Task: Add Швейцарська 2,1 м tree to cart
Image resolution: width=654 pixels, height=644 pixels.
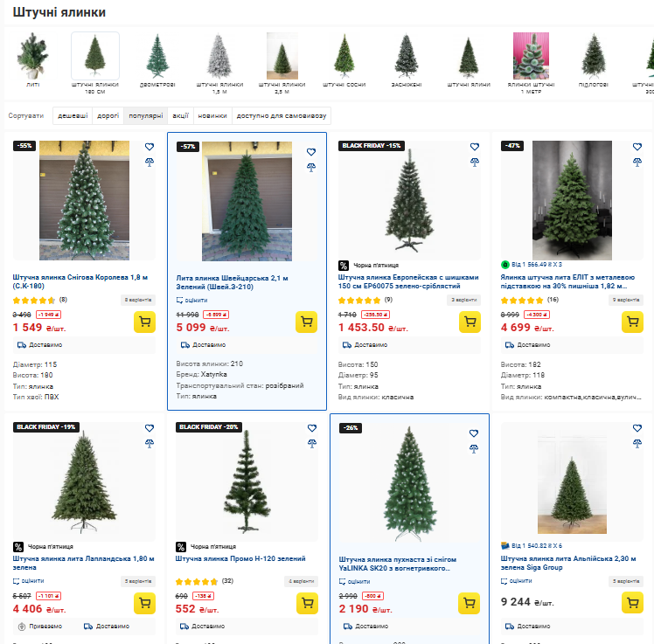Action: click(x=307, y=322)
